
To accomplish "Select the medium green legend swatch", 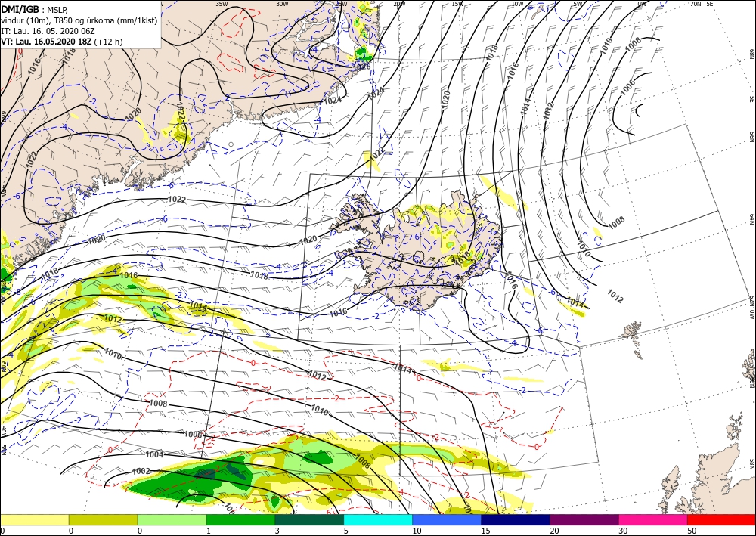I will coord(240,519).
